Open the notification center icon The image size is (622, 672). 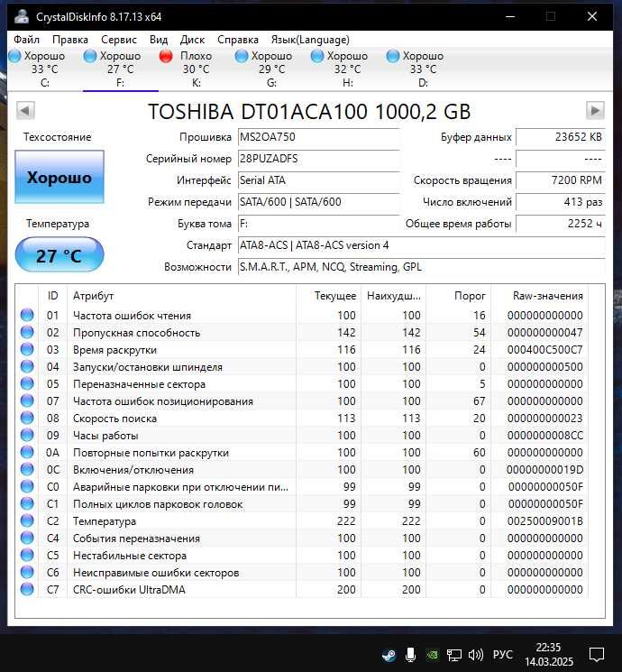pyautogui.click(x=596, y=655)
